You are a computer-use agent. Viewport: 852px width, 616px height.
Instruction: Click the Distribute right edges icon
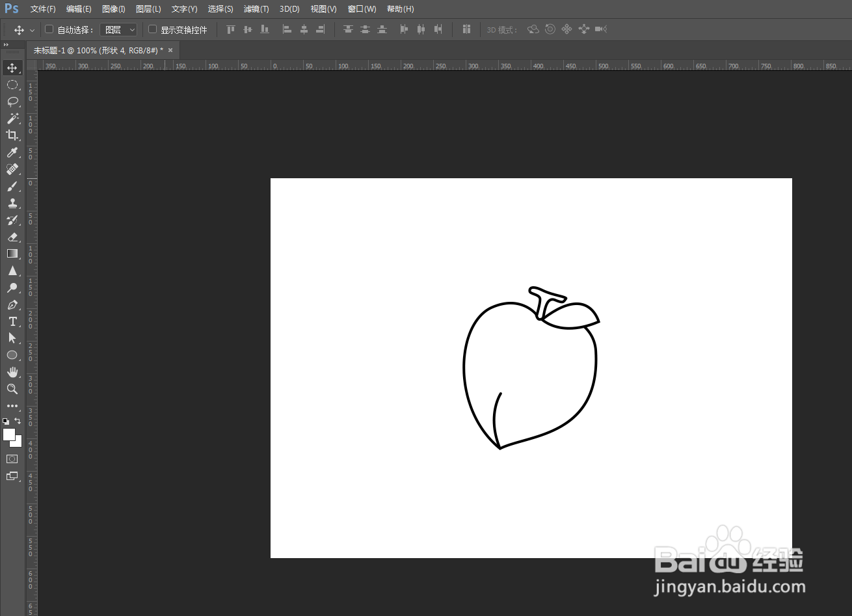(438, 29)
